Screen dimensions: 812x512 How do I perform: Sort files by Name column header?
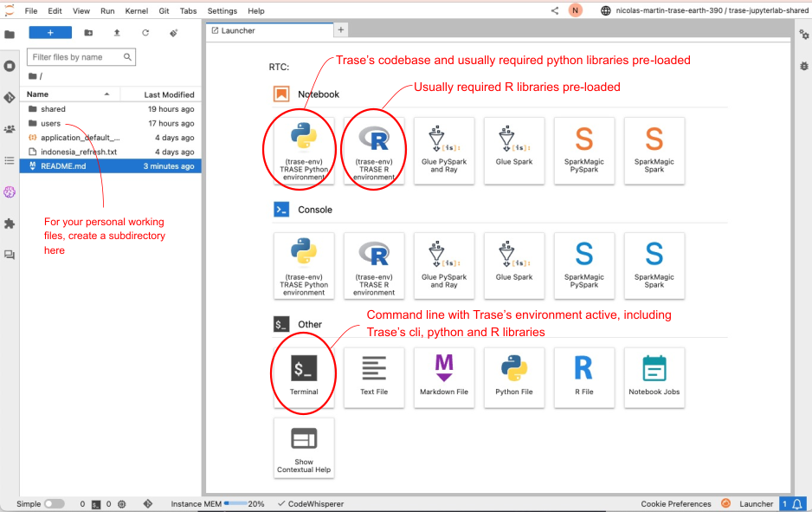tap(38, 94)
